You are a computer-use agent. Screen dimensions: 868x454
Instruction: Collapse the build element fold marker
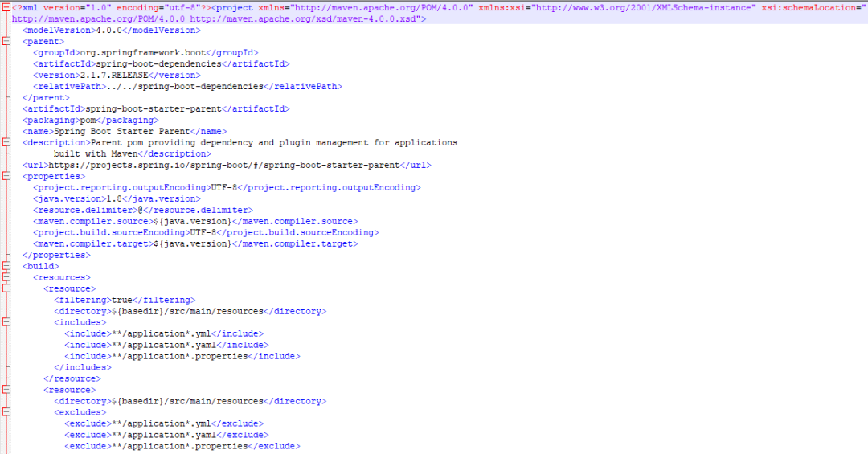click(x=6, y=266)
